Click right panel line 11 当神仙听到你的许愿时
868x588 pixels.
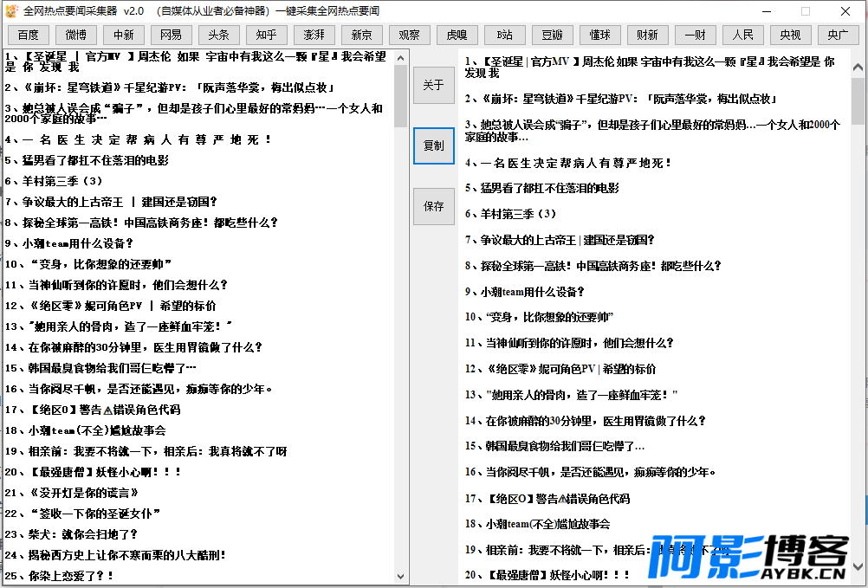coord(569,344)
